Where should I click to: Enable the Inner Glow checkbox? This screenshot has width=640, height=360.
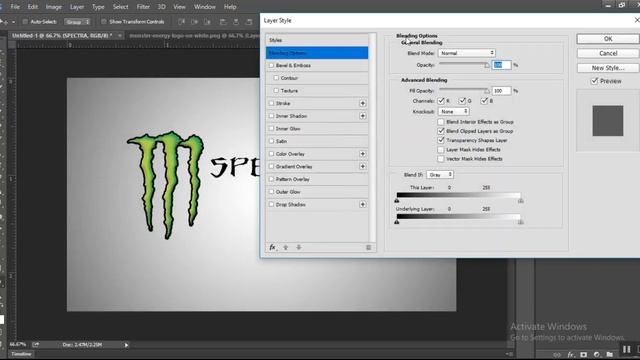pyautogui.click(x=271, y=129)
